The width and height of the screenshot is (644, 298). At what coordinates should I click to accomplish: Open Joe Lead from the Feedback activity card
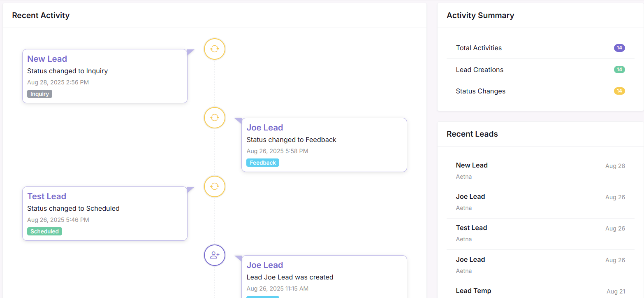tap(265, 128)
